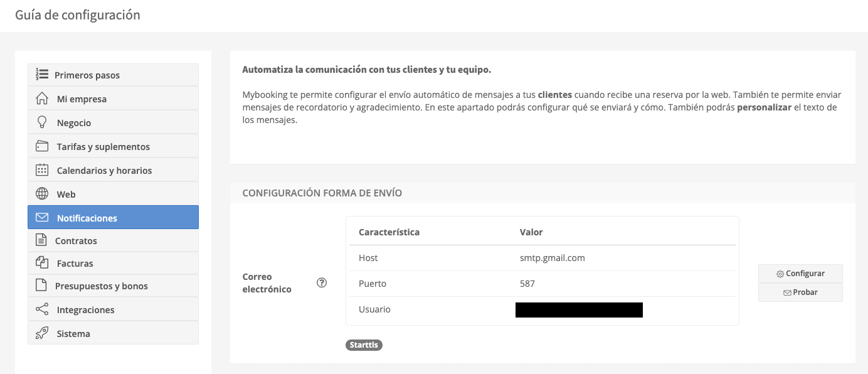This screenshot has height=374, width=868.
Task: Open the Calendarios y horarios section
Action: pos(113,170)
